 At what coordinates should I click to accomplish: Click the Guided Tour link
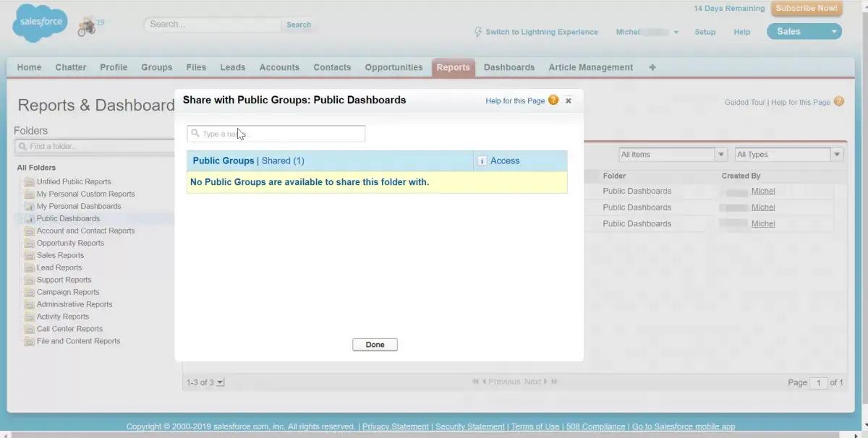pyautogui.click(x=745, y=103)
